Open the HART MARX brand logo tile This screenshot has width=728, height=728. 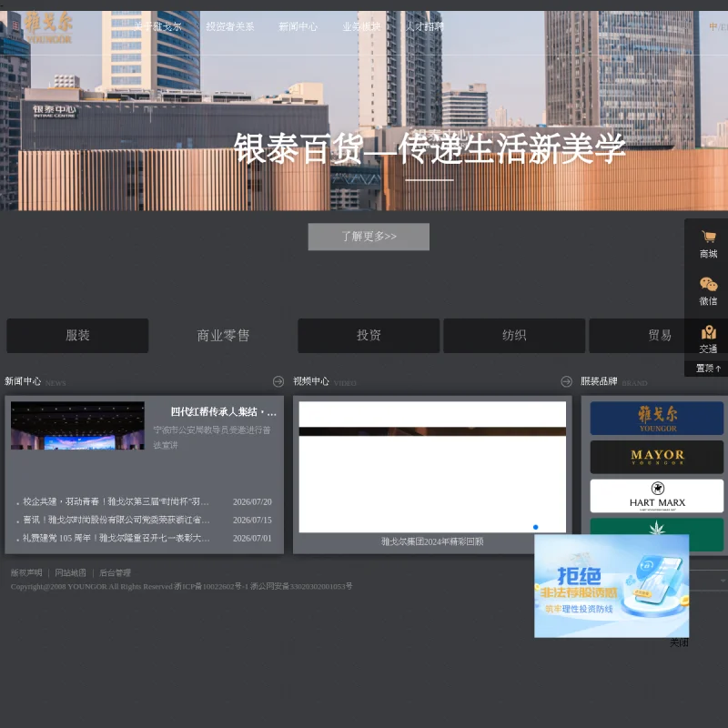click(x=656, y=496)
